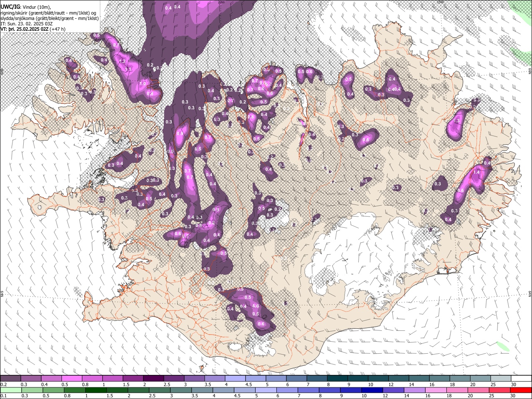
Task: Click bottom legend swatch between 9 and 10
Action: (351, 390)
